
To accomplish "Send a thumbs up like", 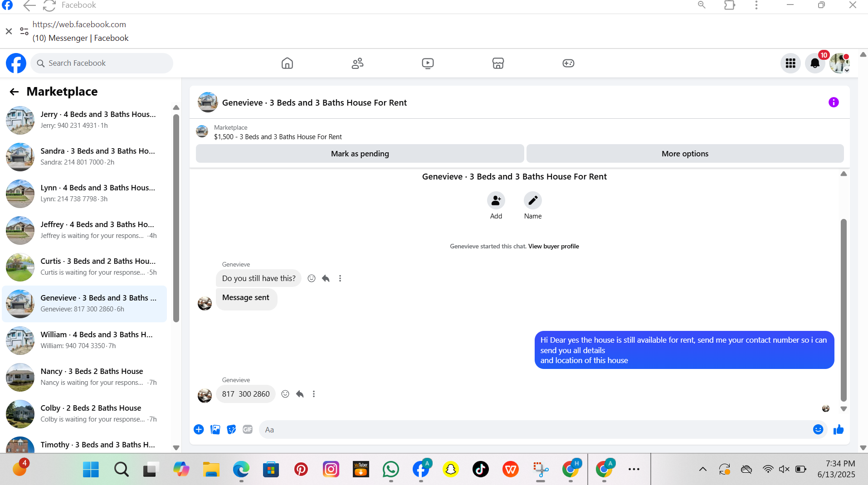I will click(x=839, y=429).
